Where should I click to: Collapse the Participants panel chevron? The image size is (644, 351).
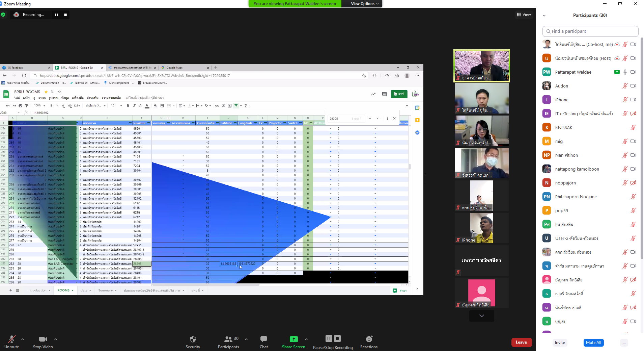click(544, 16)
